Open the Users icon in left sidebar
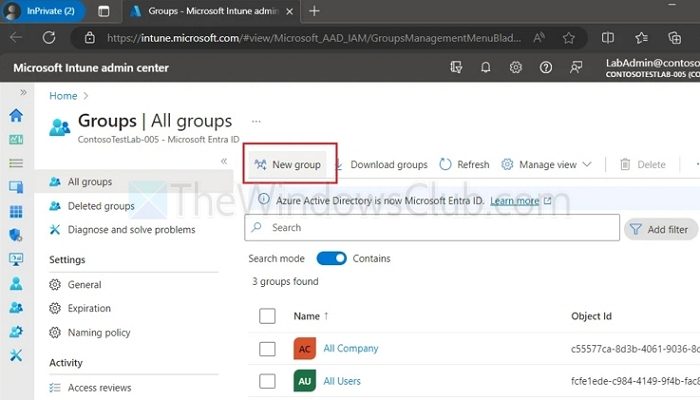The width and height of the screenshot is (700, 400). point(16,283)
